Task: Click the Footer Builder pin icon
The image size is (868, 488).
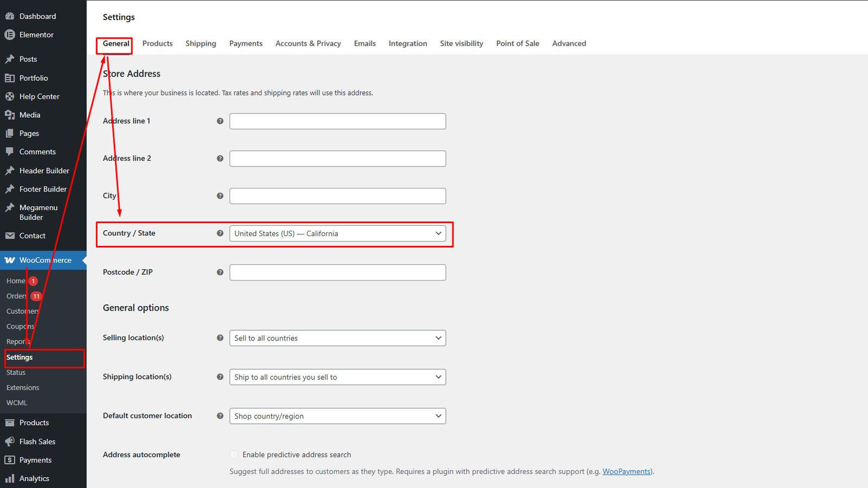Action: [x=10, y=189]
